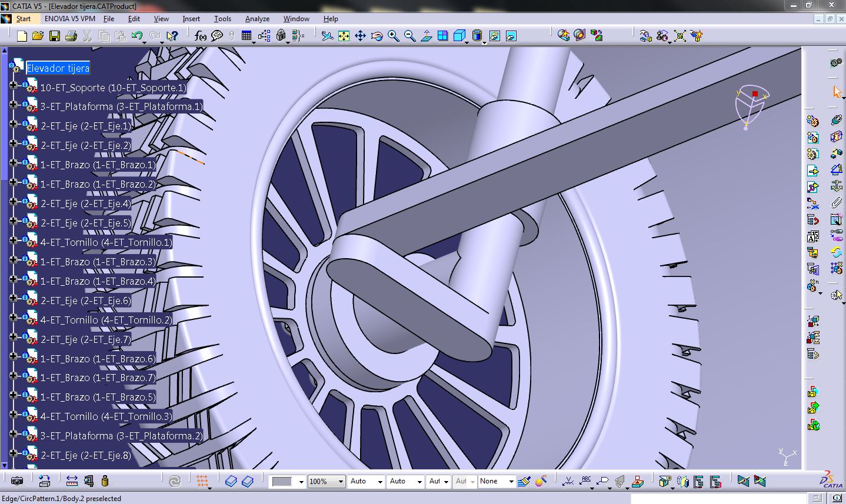Click Normal View icon
846x504 pixels.
[x=427, y=36]
